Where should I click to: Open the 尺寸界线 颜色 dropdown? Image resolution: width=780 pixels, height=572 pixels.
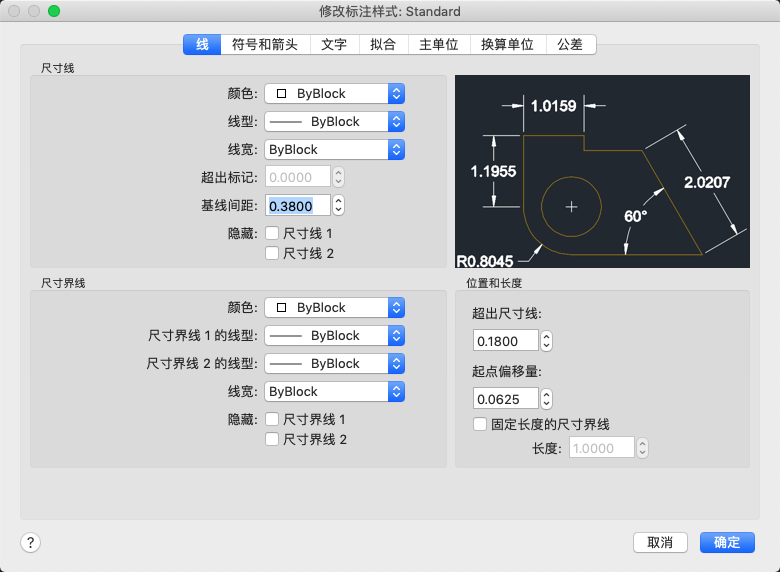pos(334,307)
